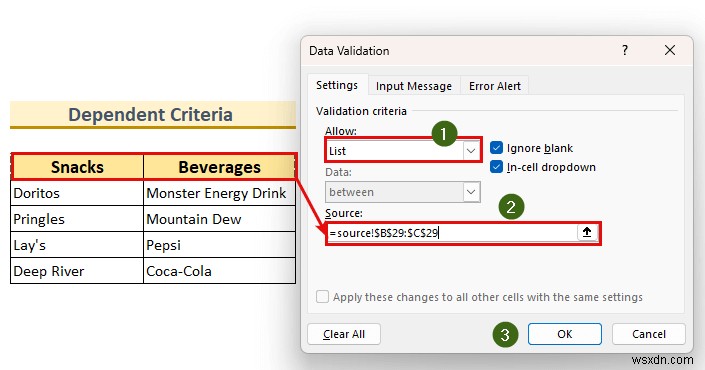This screenshot has width=705, height=370.
Task: Click the range selector icon in Source field
Action: (x=587, y=232)
